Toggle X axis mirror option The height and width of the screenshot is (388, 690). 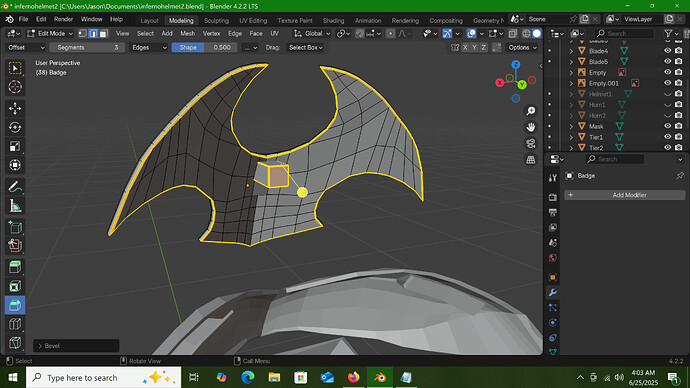tap(465, 48)
